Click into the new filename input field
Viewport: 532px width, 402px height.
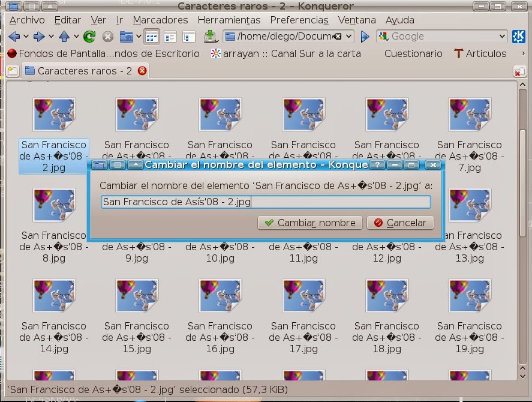(266, 202)
